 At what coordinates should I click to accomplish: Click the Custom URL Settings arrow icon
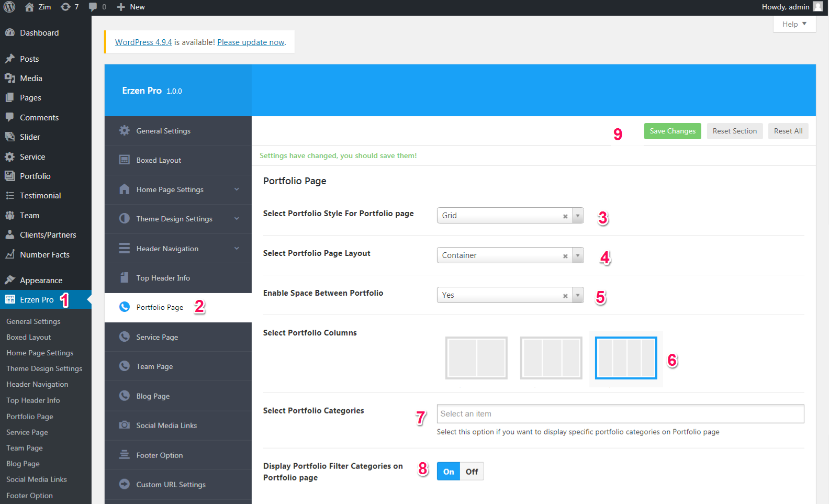click(x=124, y=484)
